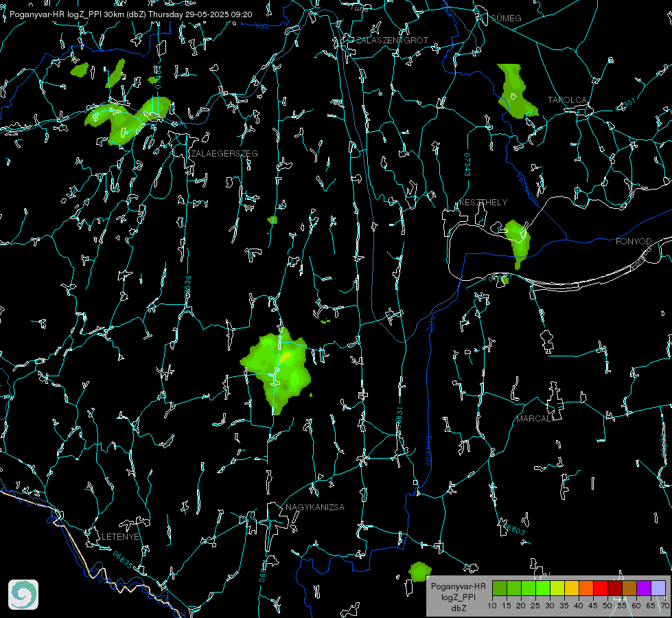This screenshot has height=618, width=672.
Task: Click the KESZTHELY city label
Action: coord(483,202)
